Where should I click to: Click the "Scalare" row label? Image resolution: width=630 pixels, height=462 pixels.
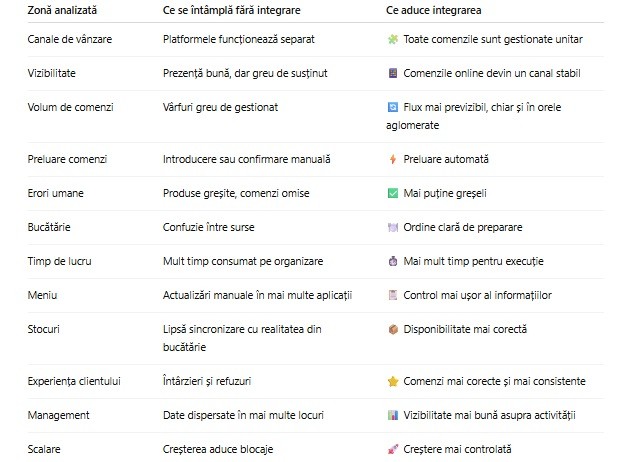click(45, 449)
